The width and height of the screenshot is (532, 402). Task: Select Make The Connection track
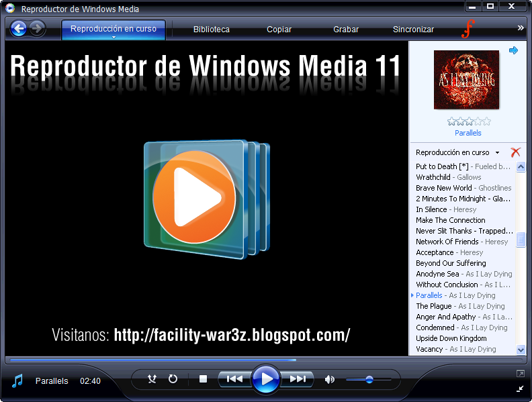tap(451, 220)
